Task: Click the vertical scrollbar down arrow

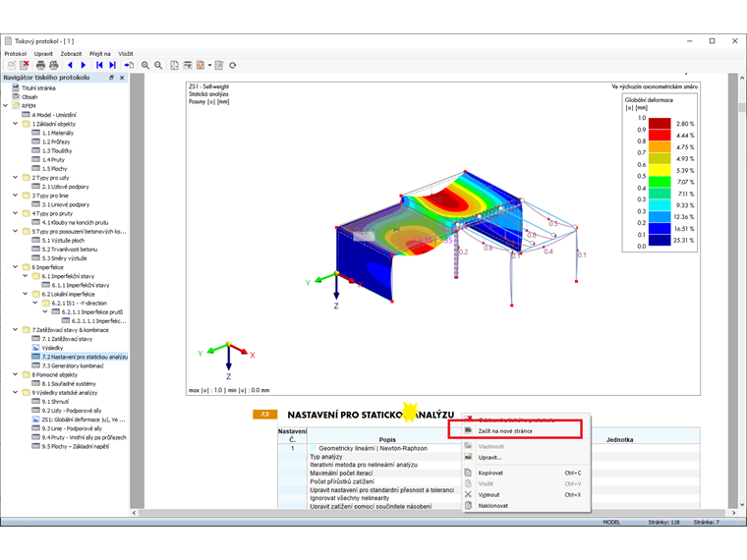Action: click(x=742, y=505)
